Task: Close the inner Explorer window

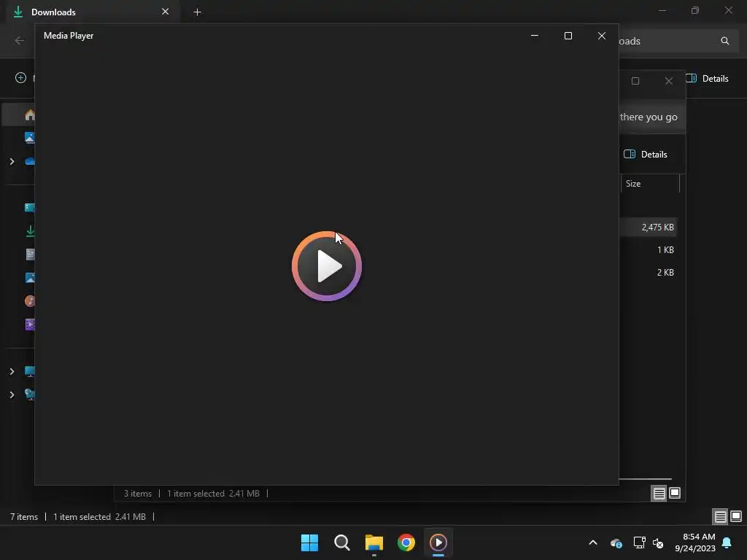Action: click(x=669, y=81)
